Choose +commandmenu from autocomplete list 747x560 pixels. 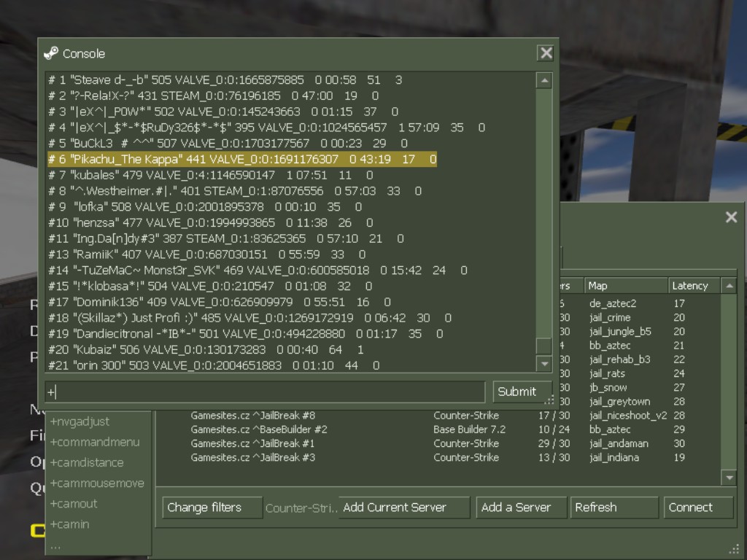pyautogui.click(x=95, y=442)
